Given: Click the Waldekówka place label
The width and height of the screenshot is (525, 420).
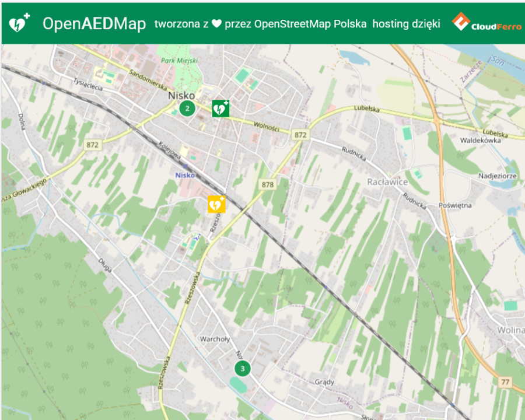Looking at the screenshot, I should point(481,141).
